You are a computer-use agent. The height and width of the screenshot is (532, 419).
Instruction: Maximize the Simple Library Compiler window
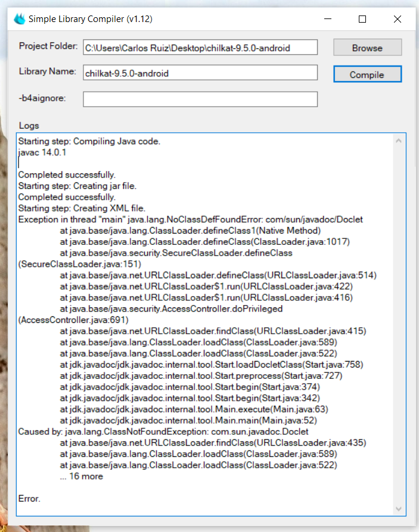pyautogui.click(x=362, y=19)
